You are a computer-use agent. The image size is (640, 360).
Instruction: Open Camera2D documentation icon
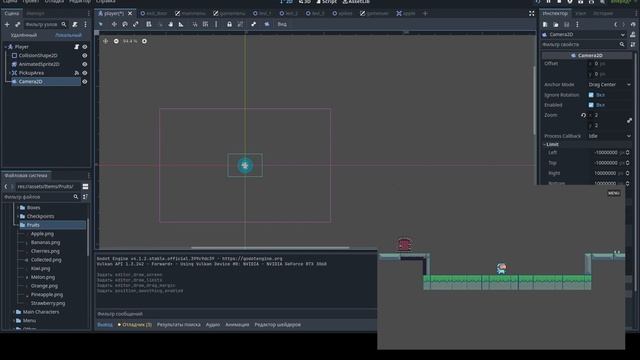click(633, 35)
